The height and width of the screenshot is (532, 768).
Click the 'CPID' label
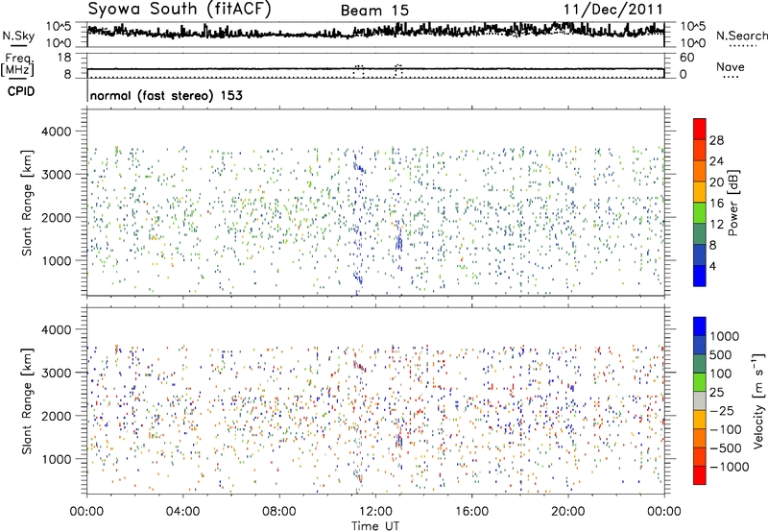pos(21,91)
